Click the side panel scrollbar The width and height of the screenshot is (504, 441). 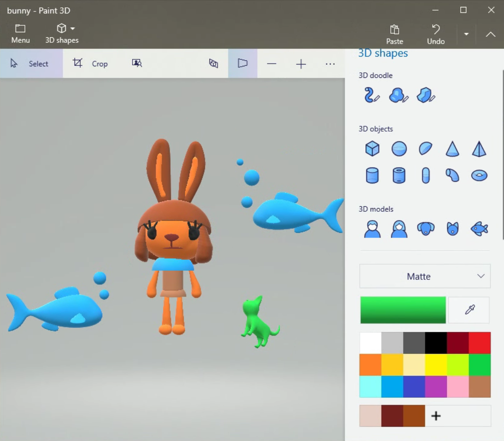pyautogui.click(x=503, y=155)
